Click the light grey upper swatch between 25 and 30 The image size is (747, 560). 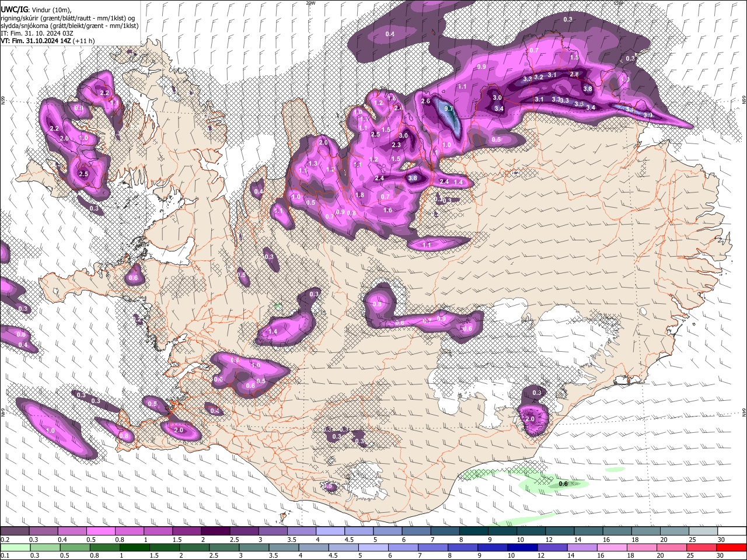(x=702, y=531)
